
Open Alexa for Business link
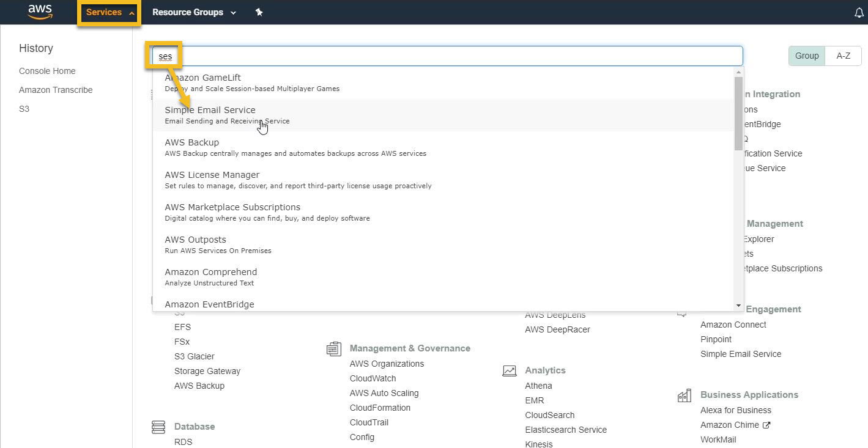pyautogui.click(x=736, y=410)
